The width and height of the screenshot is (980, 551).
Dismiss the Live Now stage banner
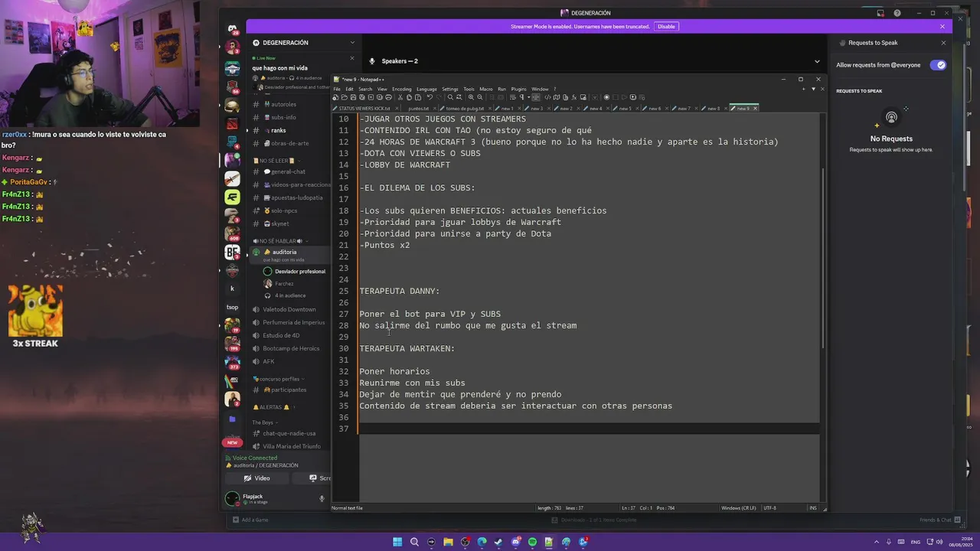352,58
